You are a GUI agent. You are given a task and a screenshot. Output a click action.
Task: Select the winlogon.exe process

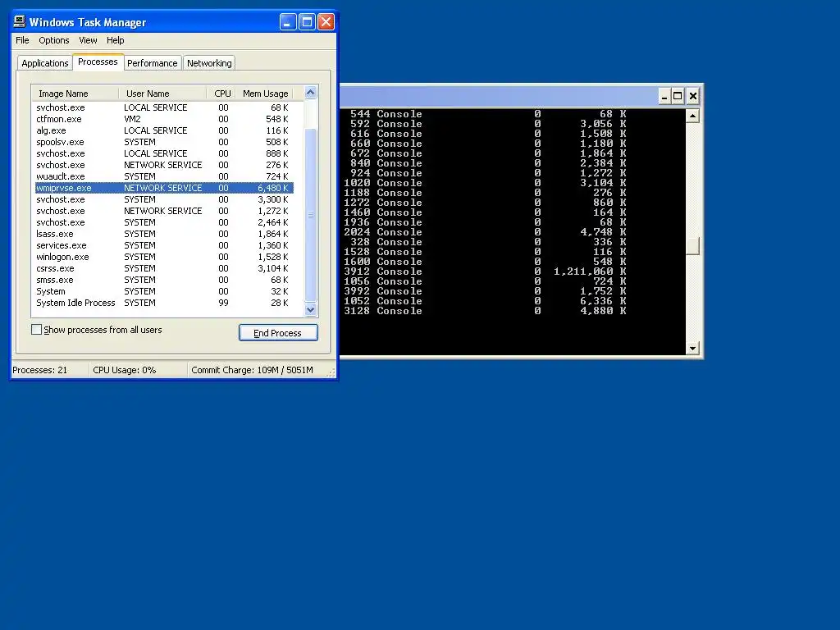(164, 257)
